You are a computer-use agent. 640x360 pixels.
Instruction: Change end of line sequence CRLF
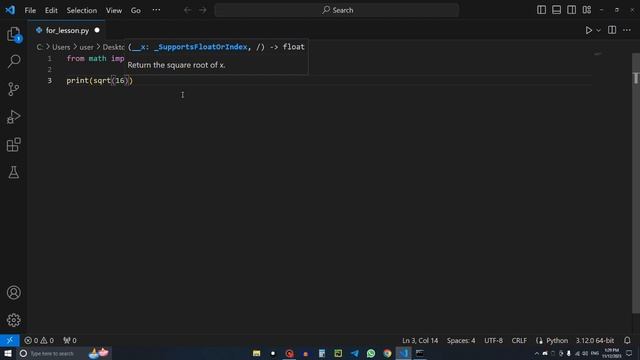[519, 340]
